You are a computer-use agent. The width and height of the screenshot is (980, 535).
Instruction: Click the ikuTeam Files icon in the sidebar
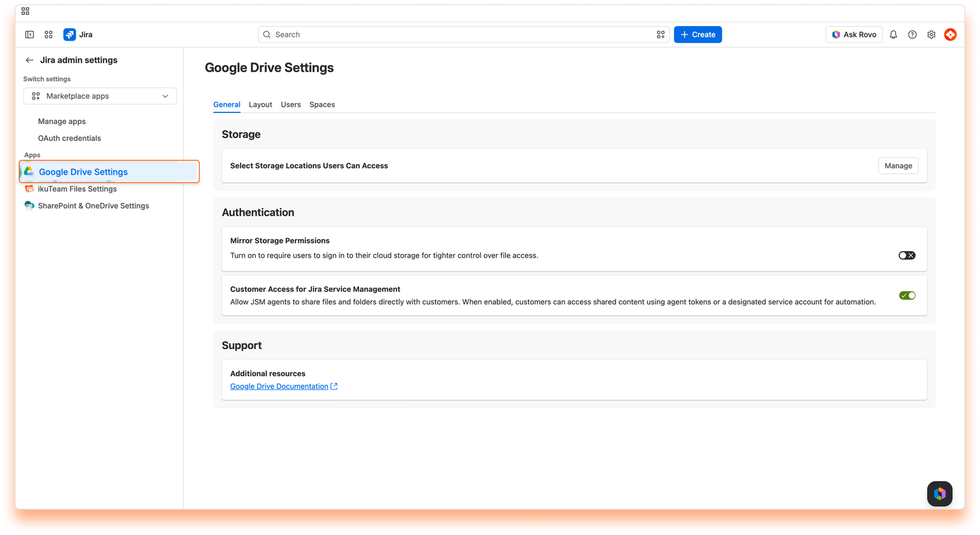click(29, 189)
